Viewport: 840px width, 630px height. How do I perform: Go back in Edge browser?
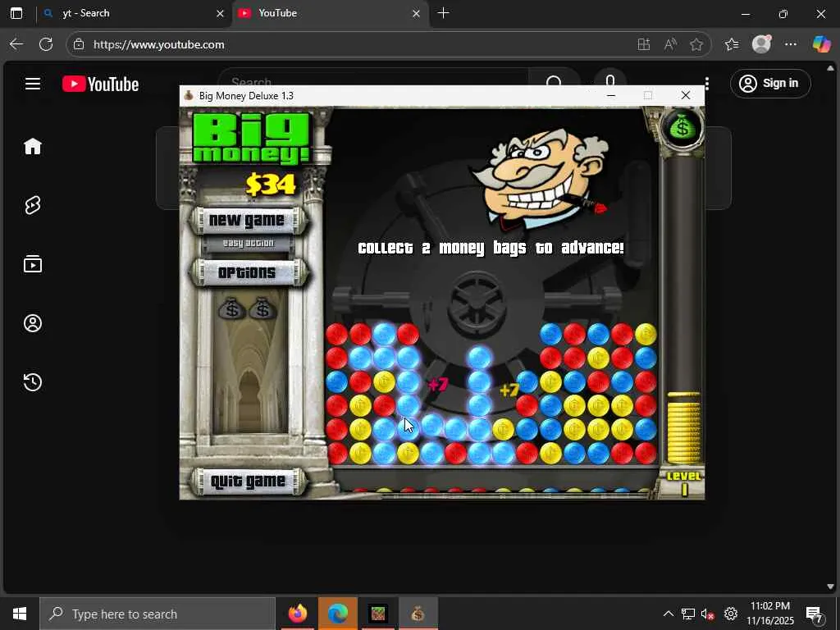[x=16, y=44]
